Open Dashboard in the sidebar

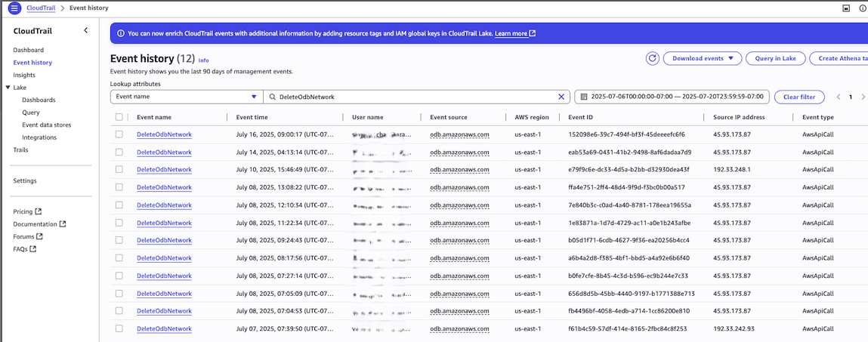(28, 50)
